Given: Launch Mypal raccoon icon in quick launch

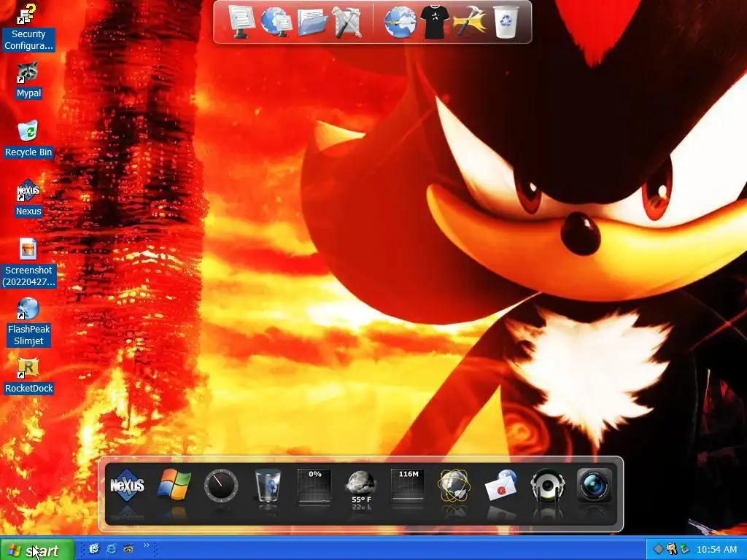Looking at the screenshot, I should point(128,549).
